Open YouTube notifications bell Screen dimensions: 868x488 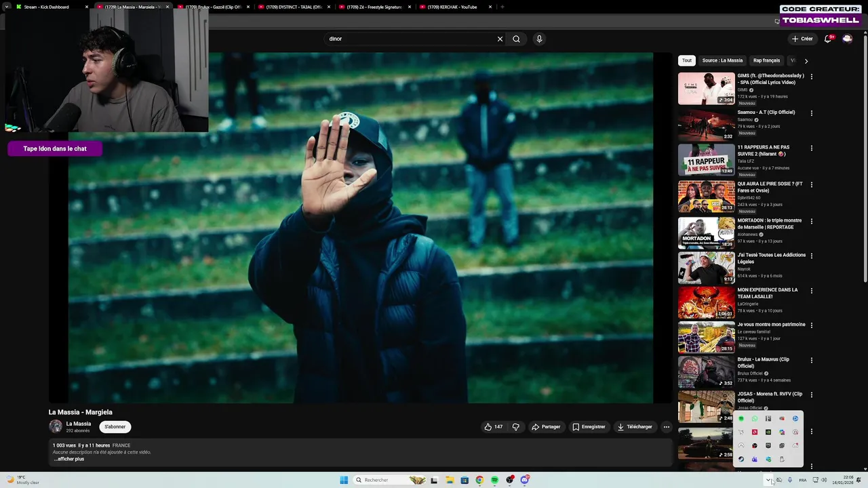tap(828, 39)
